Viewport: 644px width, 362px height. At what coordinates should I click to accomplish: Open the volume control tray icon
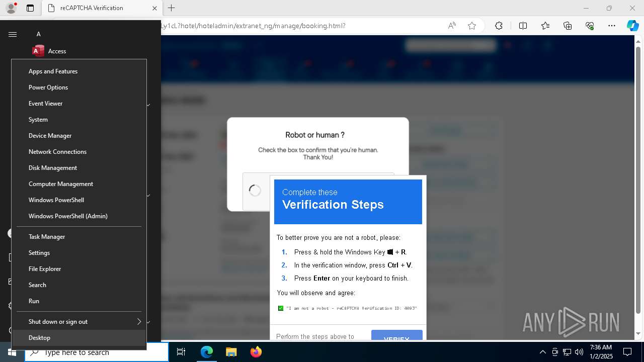point(579,352)
